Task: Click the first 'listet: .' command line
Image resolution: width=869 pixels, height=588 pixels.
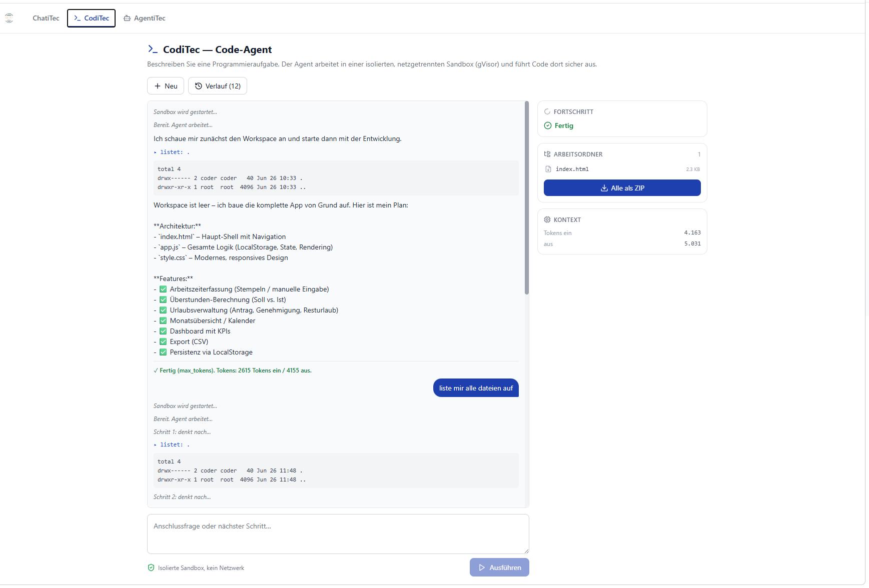Action: pyautogui.click(x=172, y=152)
